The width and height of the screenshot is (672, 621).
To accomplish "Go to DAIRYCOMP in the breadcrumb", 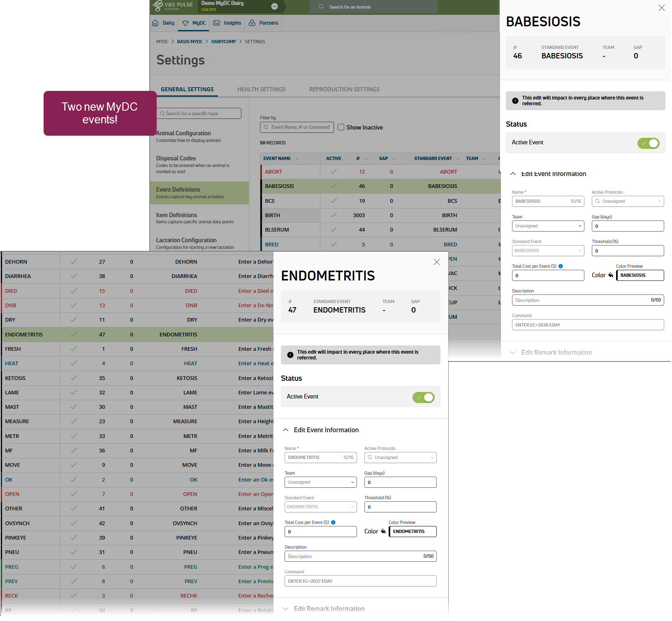I will [224, 42].
